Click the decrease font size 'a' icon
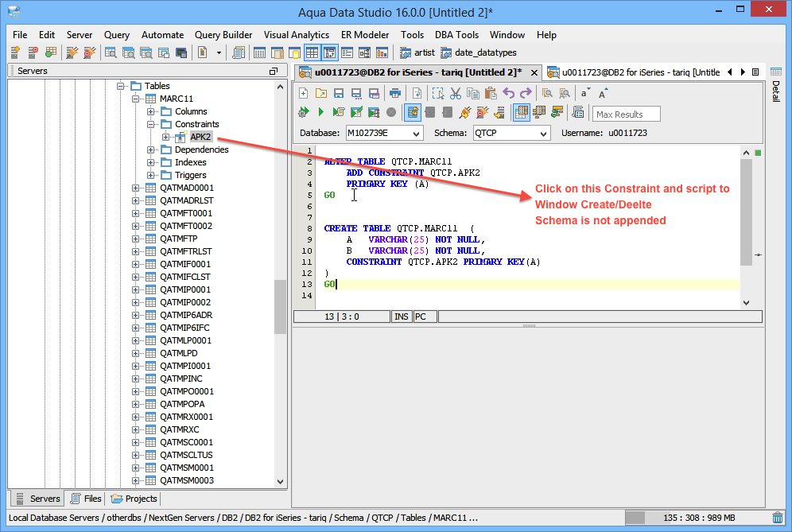This screenshot has height=532, width=792. click(584, 94)
